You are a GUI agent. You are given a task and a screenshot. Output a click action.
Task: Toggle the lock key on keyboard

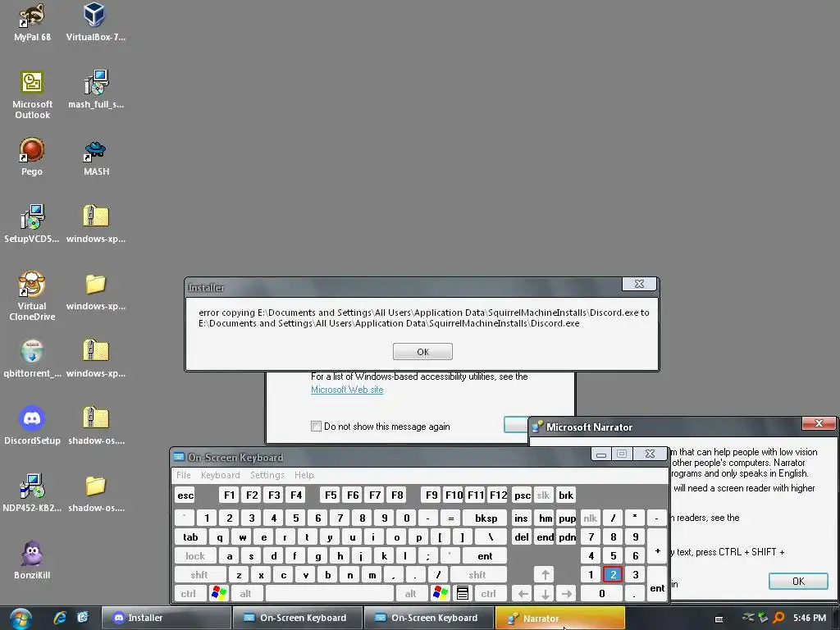(195, 556)
